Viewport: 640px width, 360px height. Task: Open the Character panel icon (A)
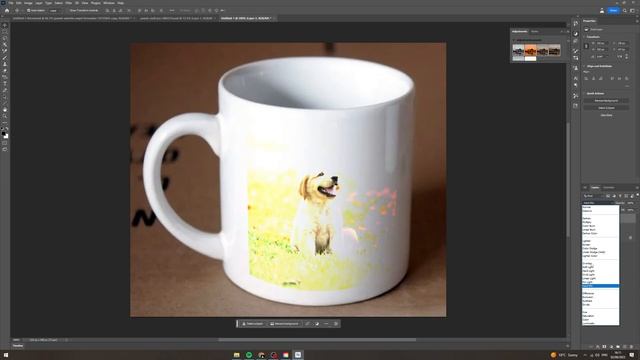(576, 78)
